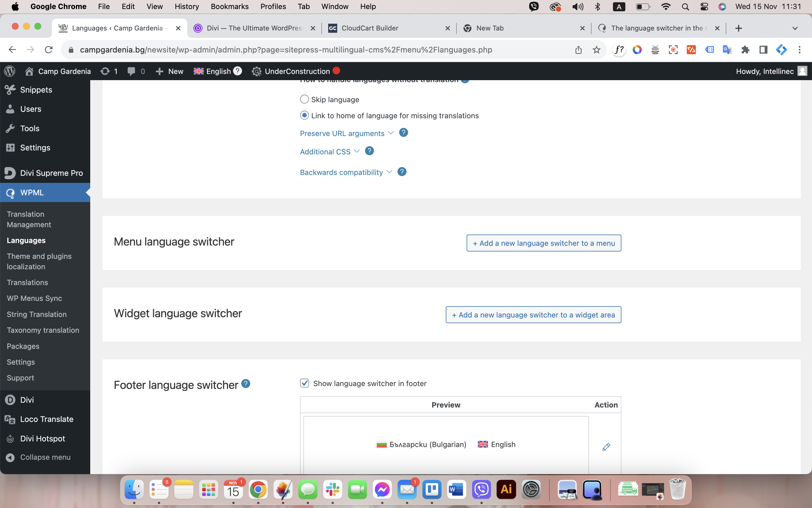Open the Profiles menu in menu bar
Screen dimensions: 812x508
coord(273,6)
